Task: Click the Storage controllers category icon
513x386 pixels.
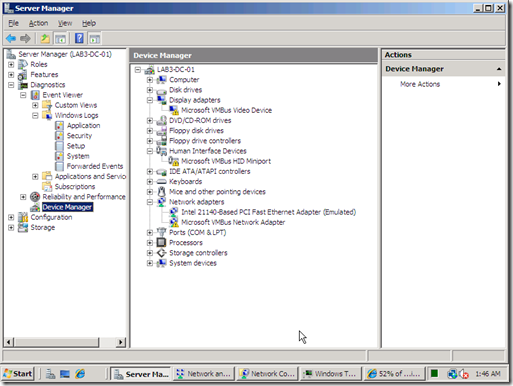Action: point(161,253)
